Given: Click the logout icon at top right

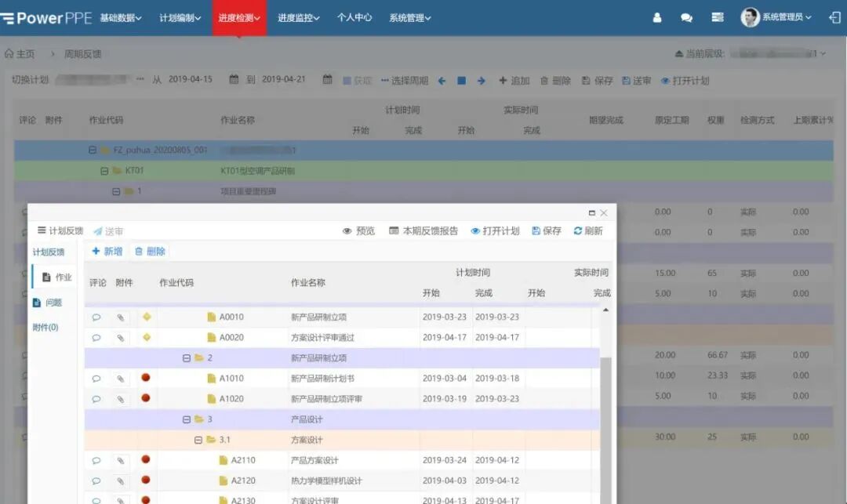Looking at the screenshot, I should (x=834, y=16).
